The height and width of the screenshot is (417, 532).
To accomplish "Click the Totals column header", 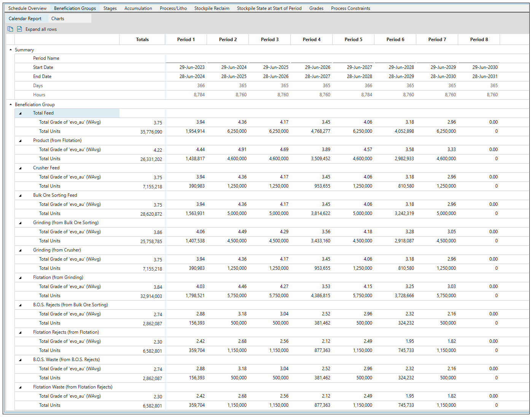I will coord(142,40).
